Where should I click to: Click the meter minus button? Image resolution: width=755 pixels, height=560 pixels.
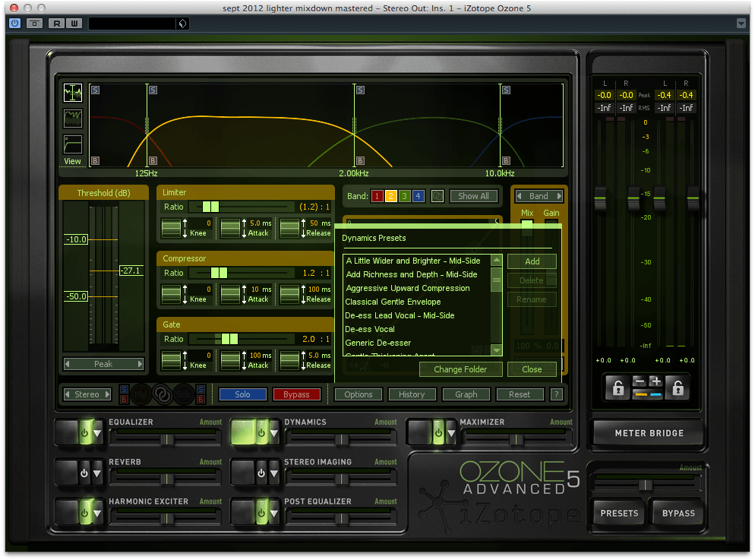[640, 382]
